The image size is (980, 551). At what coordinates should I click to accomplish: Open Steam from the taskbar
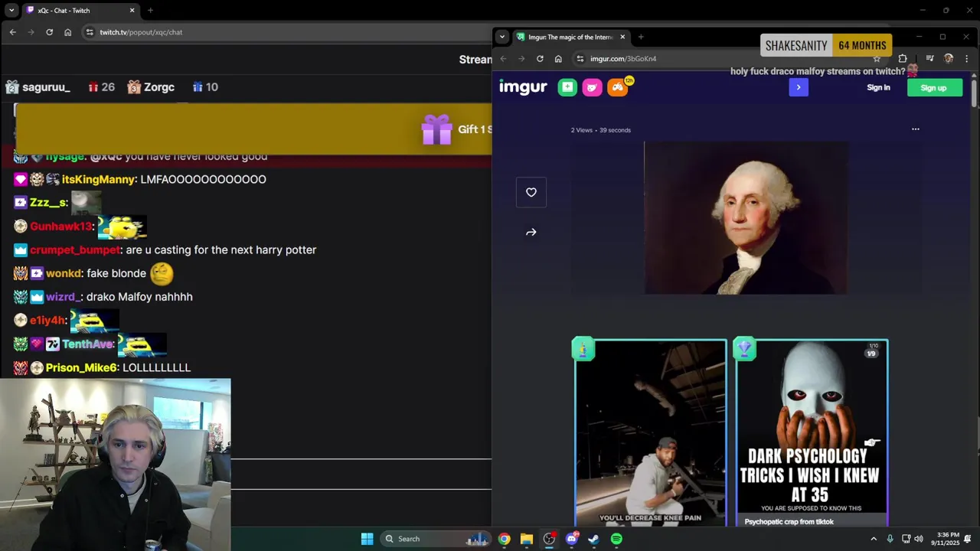coord(593,539)
